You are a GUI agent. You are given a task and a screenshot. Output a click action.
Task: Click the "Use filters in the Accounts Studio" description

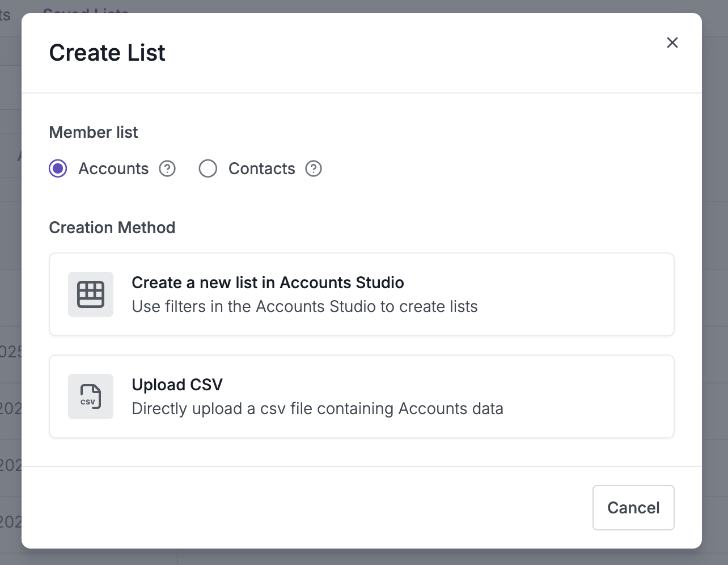point(304,306)
